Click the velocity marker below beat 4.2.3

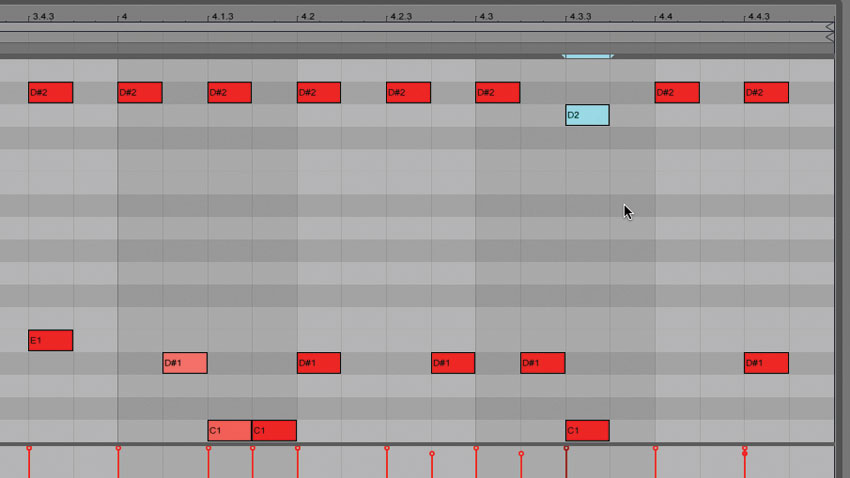point(387,448)
